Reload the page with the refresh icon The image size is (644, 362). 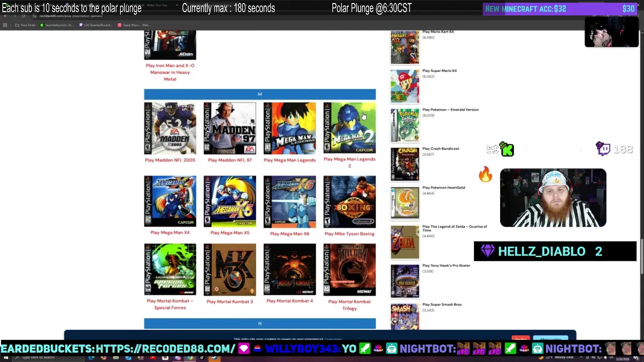23,16
